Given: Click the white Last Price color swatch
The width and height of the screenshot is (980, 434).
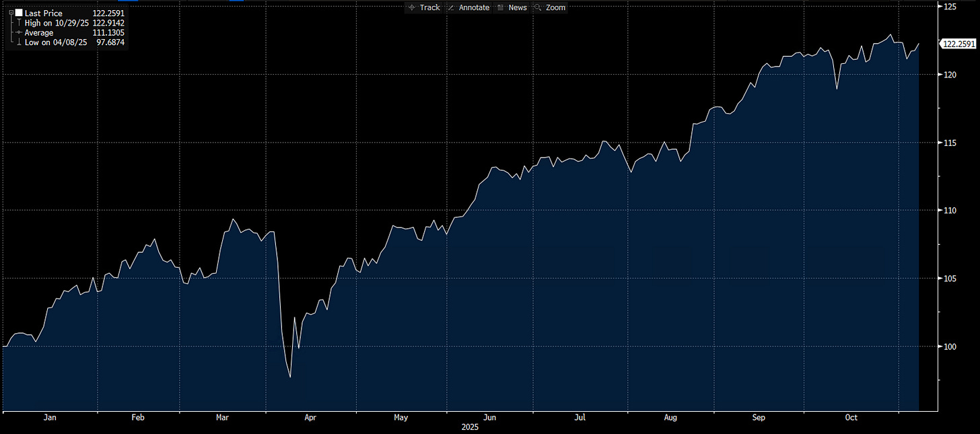Looking at the screenshot, I should (18, 13).
